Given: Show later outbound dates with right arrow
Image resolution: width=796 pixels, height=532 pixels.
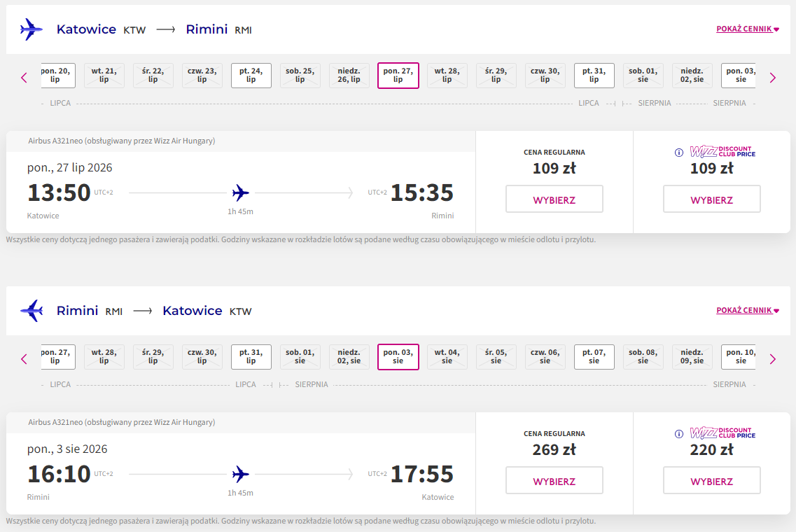Looking at the screenshot, I should click(x=772, y=78).
